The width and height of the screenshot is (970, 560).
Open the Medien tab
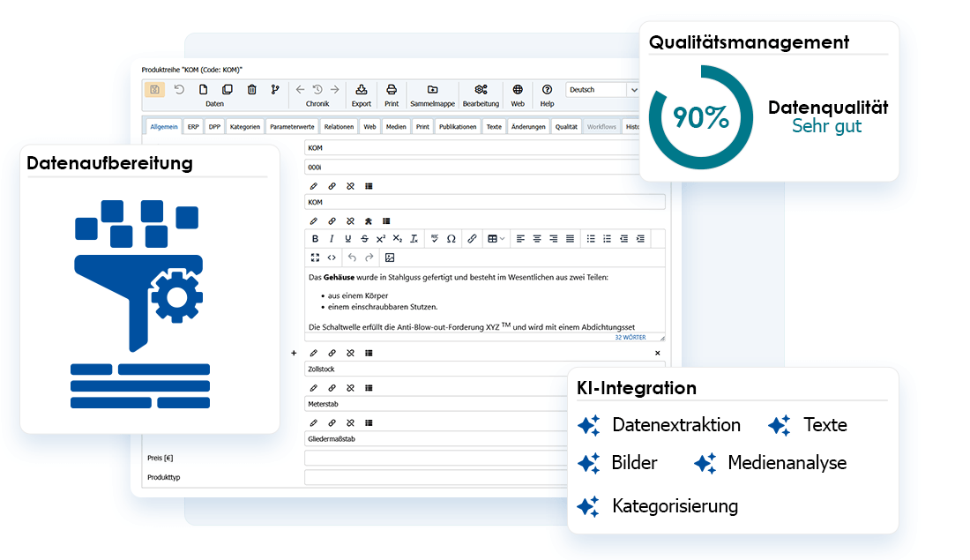click(396, 127)
